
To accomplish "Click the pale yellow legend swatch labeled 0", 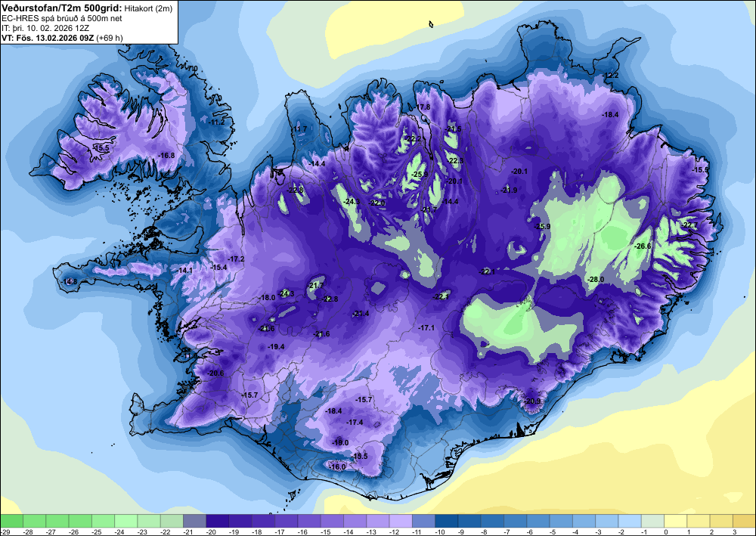I will (675, 521).
